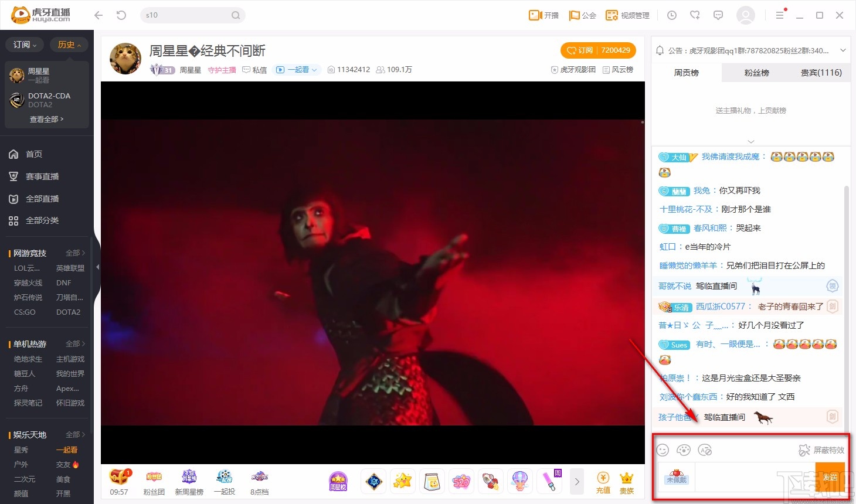Click the unworn fan badge selector 未佩戴
The height and width of the screenshot is (504, 856).
click(x=677, y=477)
